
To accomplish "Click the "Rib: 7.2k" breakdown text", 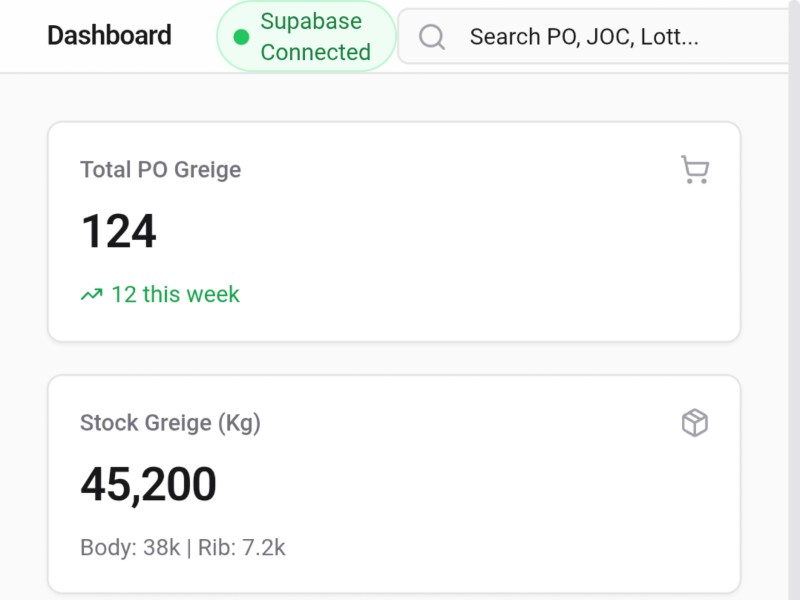I will 240,548.
